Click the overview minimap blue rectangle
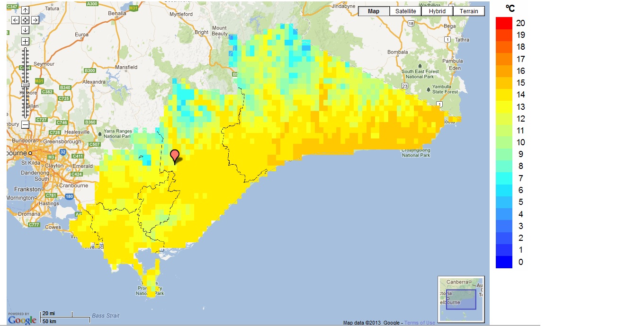 461,299
